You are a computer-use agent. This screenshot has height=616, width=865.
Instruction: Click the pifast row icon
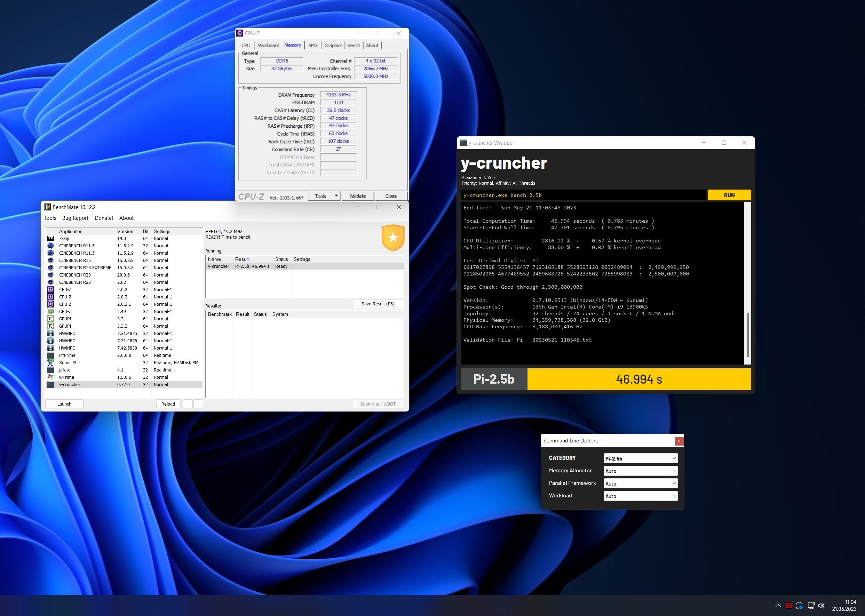(x=50, y=370)
